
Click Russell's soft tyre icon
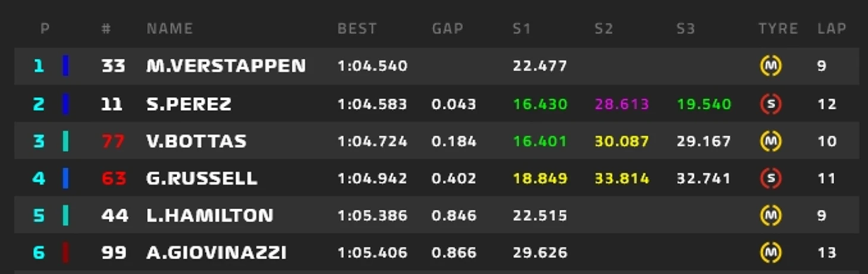[771, 178]
